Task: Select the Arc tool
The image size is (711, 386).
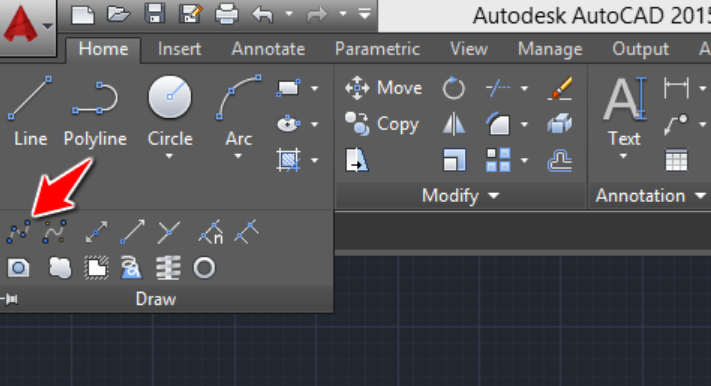Action: tap(239, 109)
